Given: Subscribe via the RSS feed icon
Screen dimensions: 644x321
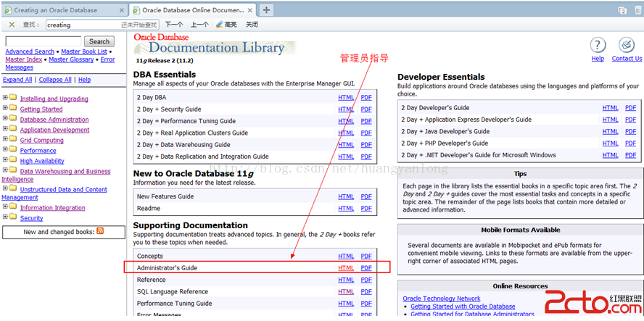Looking at the screenshot, I should 100,231.
